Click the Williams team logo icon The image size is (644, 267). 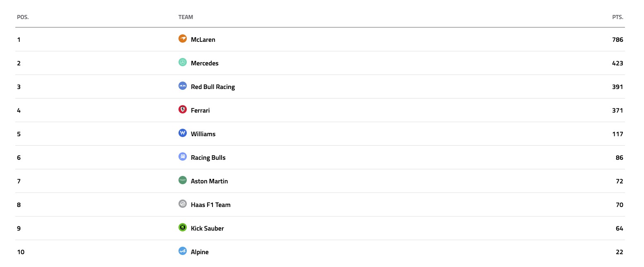(183, 133)
